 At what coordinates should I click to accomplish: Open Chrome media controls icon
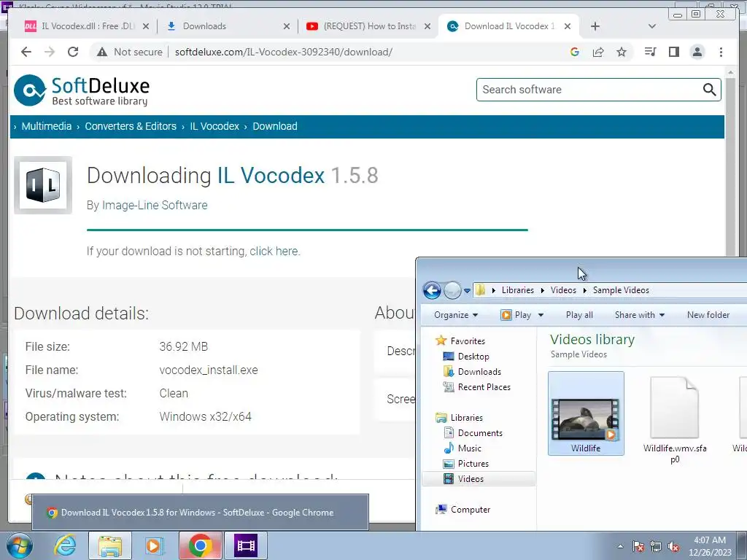tap(650, 52)
